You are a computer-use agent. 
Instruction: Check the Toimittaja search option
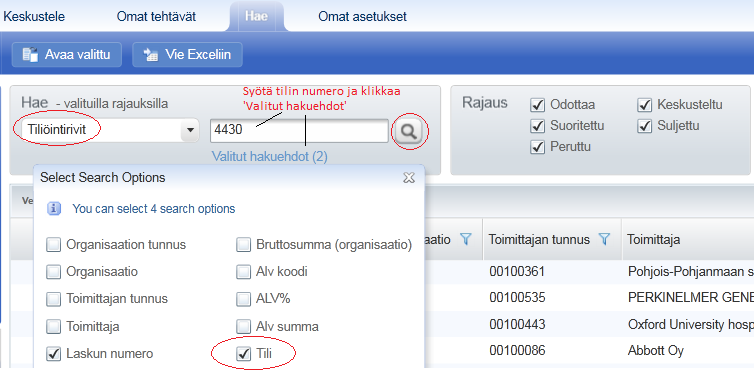(53, 327)
